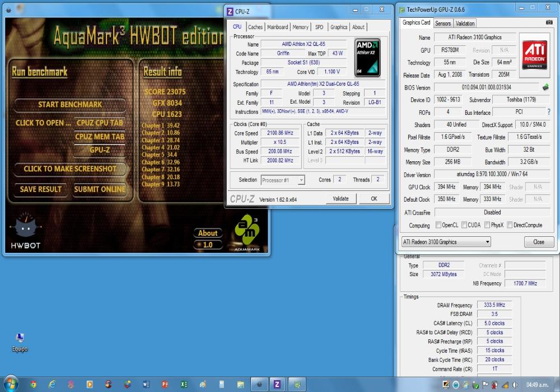Click the taskbar clock showing 04:49 a.m.

point(538,385)
